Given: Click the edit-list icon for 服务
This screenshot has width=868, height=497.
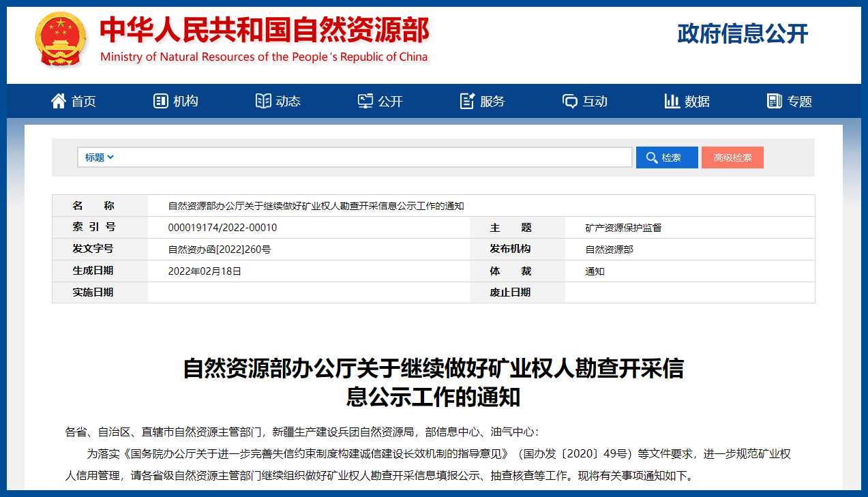Looking at the screenshot, I should coord(468,101).
